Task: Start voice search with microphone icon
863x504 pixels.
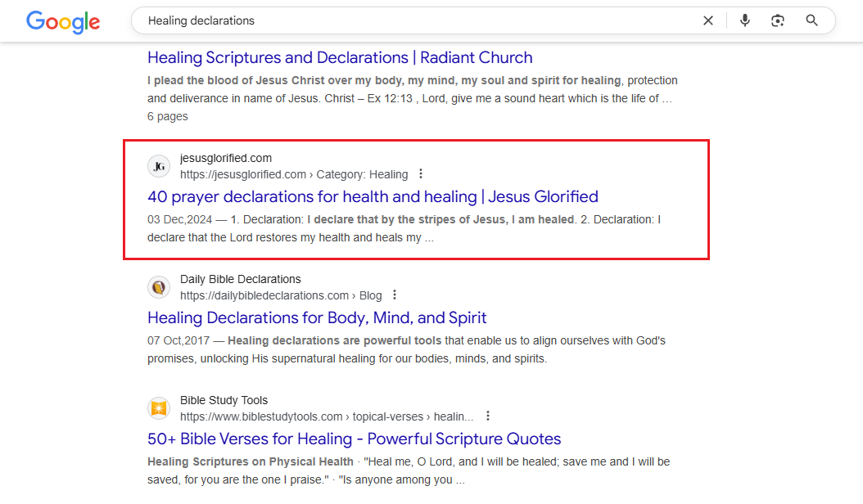Action: (x=744, y=20)
